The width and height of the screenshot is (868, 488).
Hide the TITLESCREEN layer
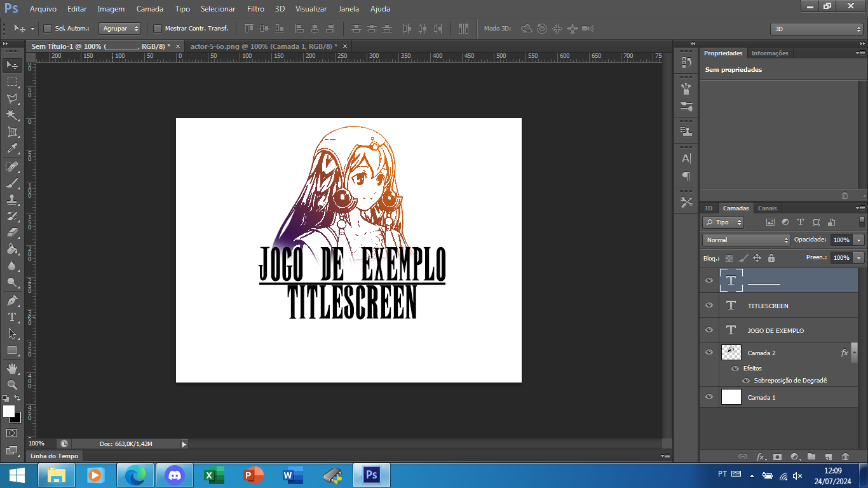pos(709,306)
